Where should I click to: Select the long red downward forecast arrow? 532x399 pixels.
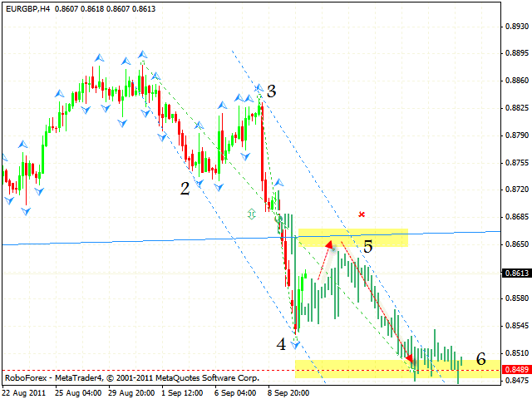375,300
